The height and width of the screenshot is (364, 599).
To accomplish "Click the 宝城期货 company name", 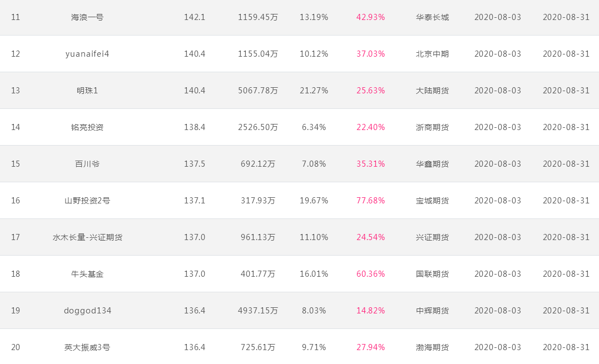I will pos(432,200).
